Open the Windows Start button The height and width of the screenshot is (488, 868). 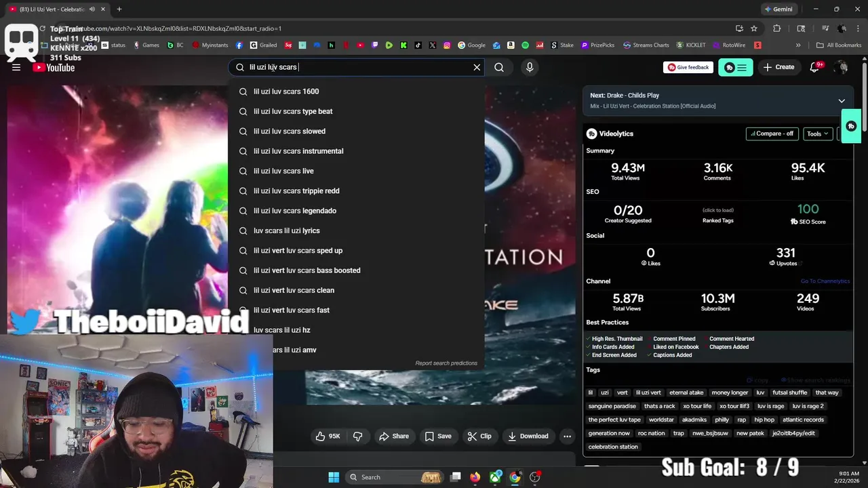coord(334,477)
